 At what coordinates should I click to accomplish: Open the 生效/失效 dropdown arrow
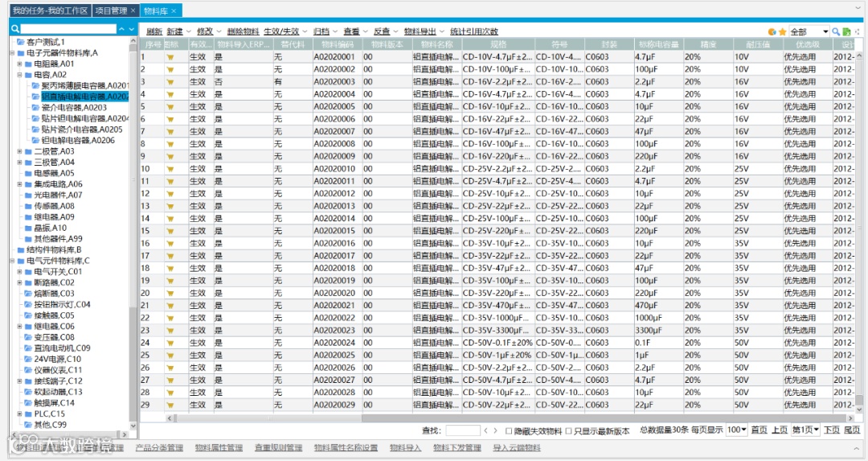click(x=305, y=31)
